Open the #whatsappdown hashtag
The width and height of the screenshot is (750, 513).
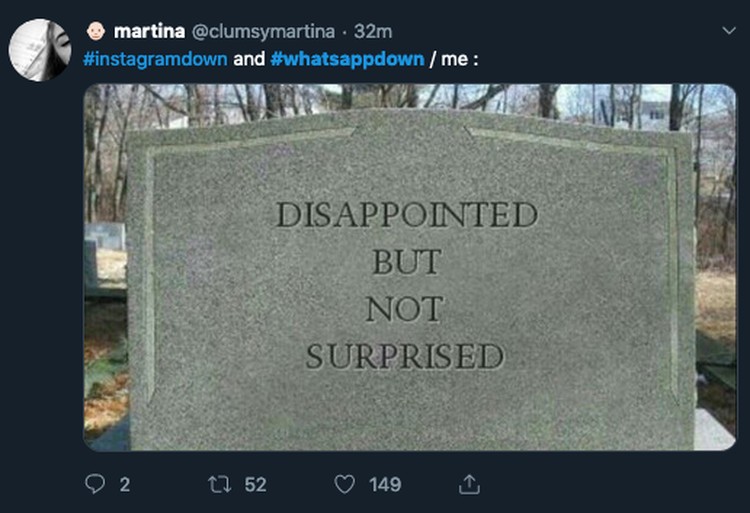pos(347,59)
